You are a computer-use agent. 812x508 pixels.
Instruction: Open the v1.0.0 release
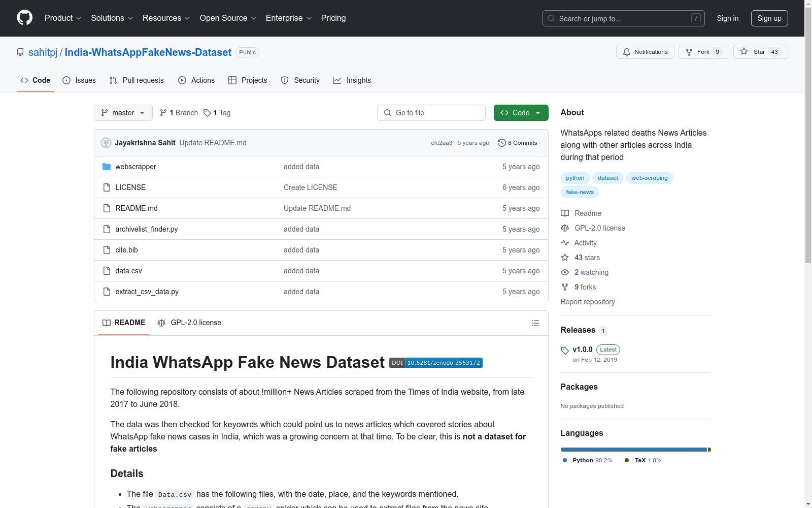(x=583, y=350)
